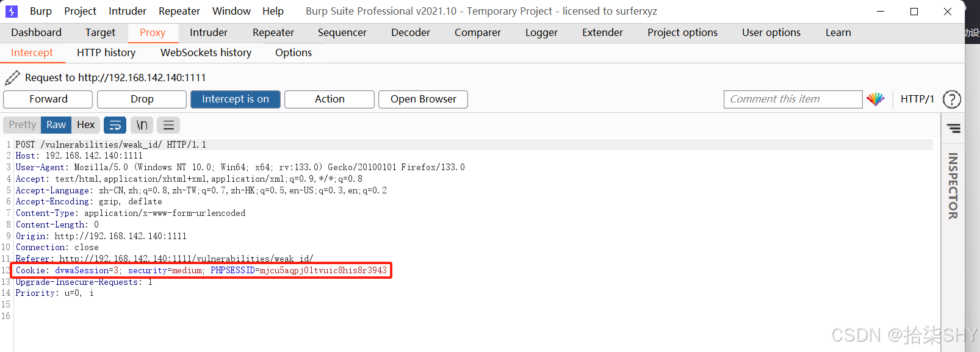
Task: Click the Connection: close line
Action: [x=57, y=247]
